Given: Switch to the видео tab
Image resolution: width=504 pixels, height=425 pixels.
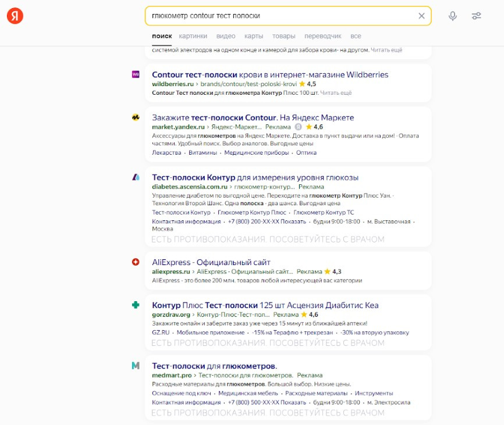Looking at the screenshot, I should [x=226, y=36].
